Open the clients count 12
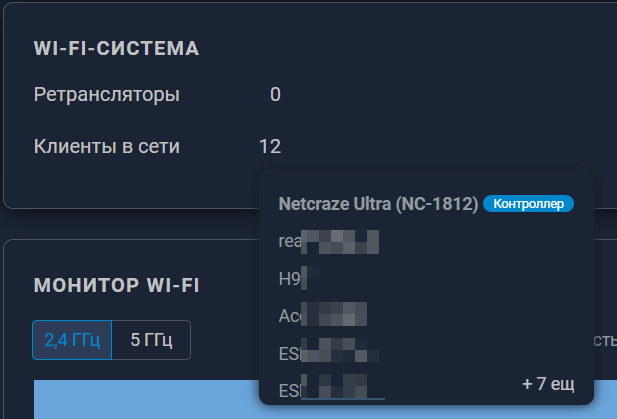Screen dimensions: 617x419 (269, 147)
